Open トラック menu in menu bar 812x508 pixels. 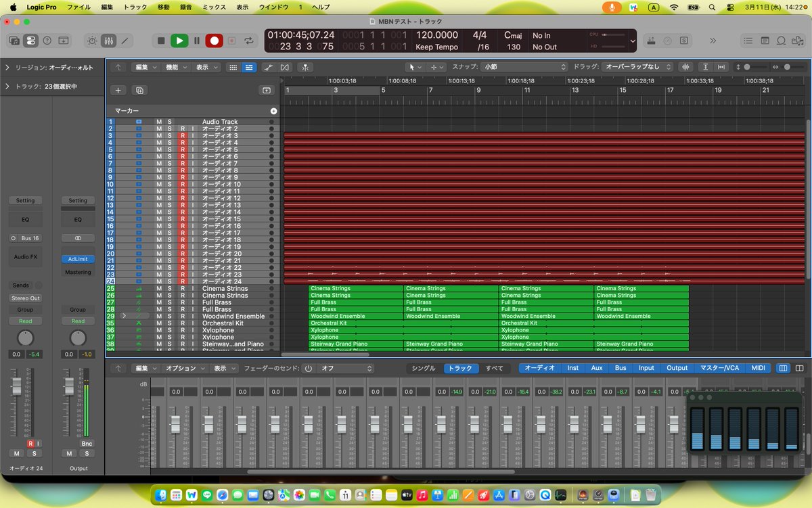point(134,7)
